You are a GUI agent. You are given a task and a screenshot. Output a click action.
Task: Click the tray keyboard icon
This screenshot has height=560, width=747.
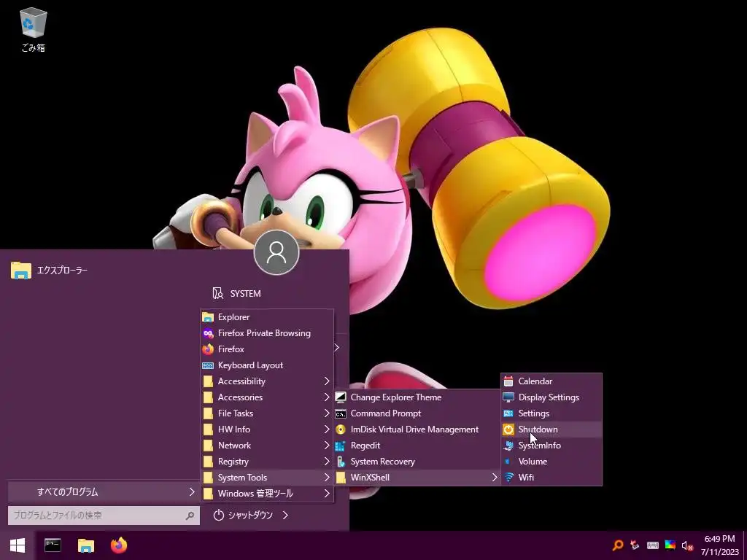click(x=653, y=545)
